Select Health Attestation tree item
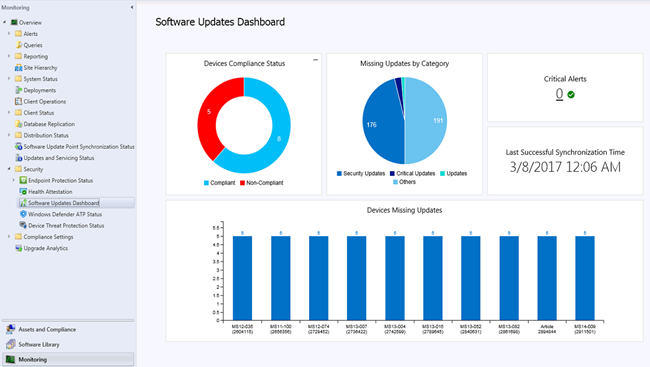 click(50, 192)
